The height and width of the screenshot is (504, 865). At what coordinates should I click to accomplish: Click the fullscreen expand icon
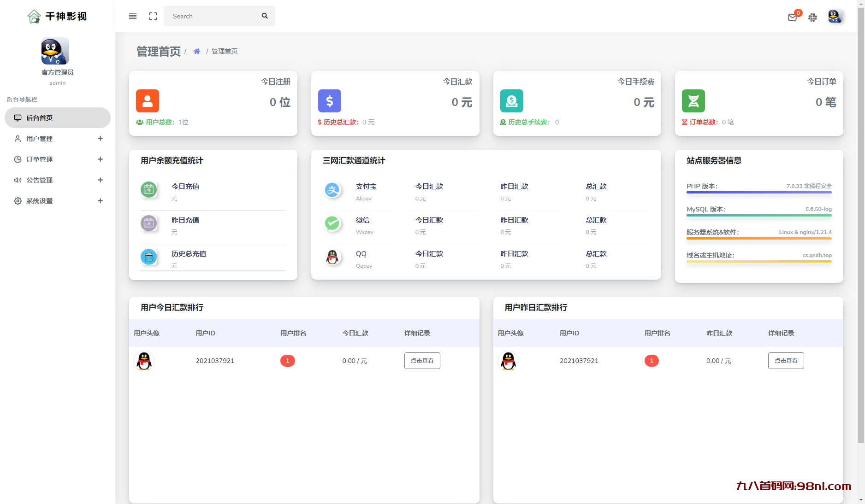(153, 16)
